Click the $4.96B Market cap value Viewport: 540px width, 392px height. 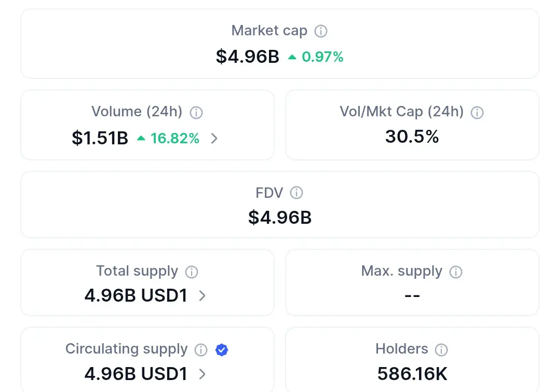pyautogui.click(x=248, y=57)
